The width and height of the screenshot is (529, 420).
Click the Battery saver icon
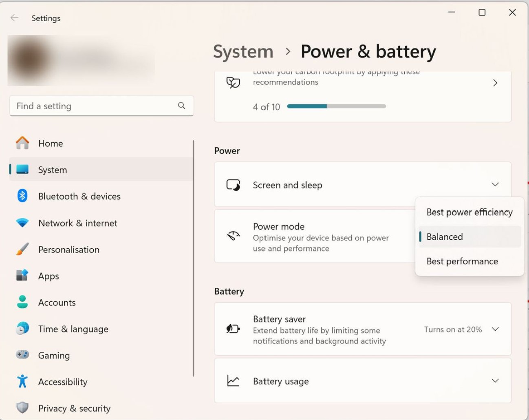(x=233, y=329)
